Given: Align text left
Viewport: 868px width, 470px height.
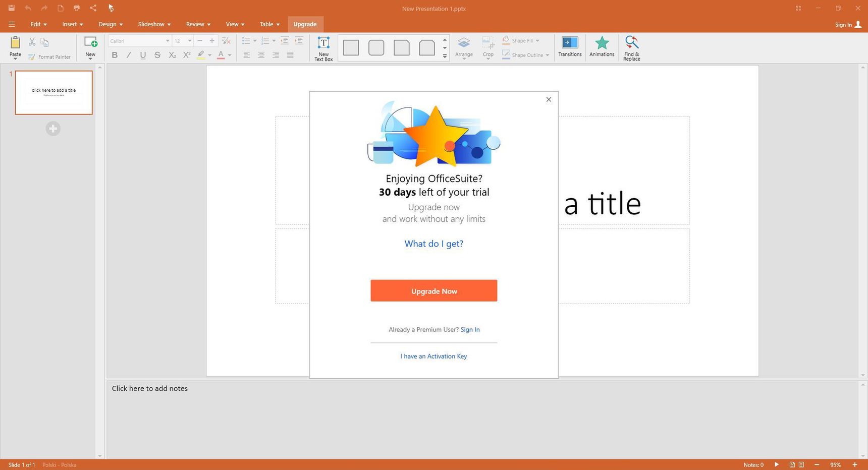Looking at the screenshot, I should (x=247, y=55).
